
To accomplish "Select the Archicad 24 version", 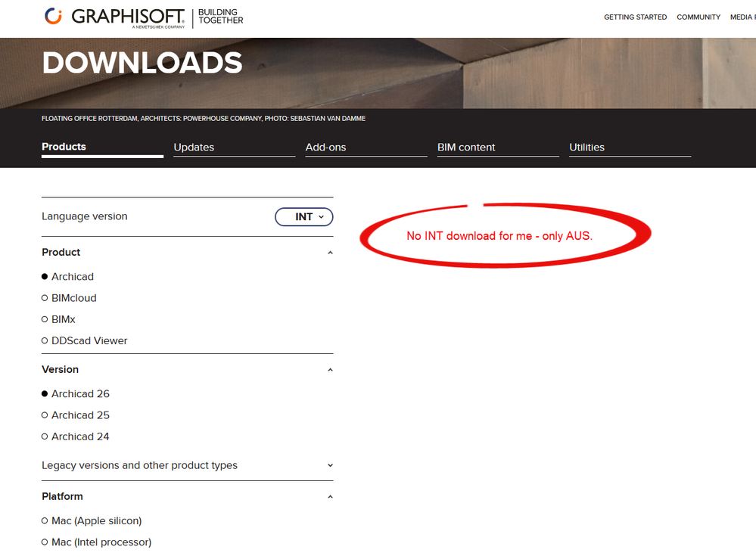I will 76,436.
